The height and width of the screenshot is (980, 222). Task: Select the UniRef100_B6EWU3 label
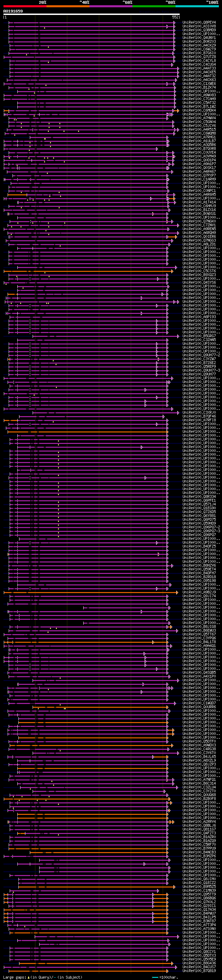(199, 631)
